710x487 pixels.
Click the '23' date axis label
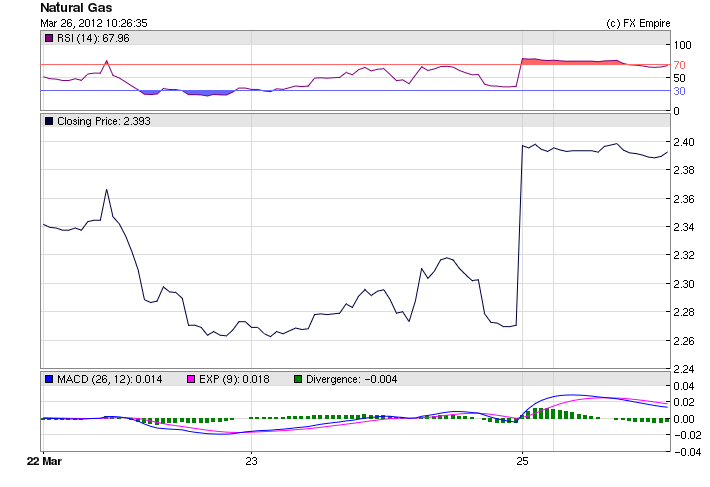point(251,461)
